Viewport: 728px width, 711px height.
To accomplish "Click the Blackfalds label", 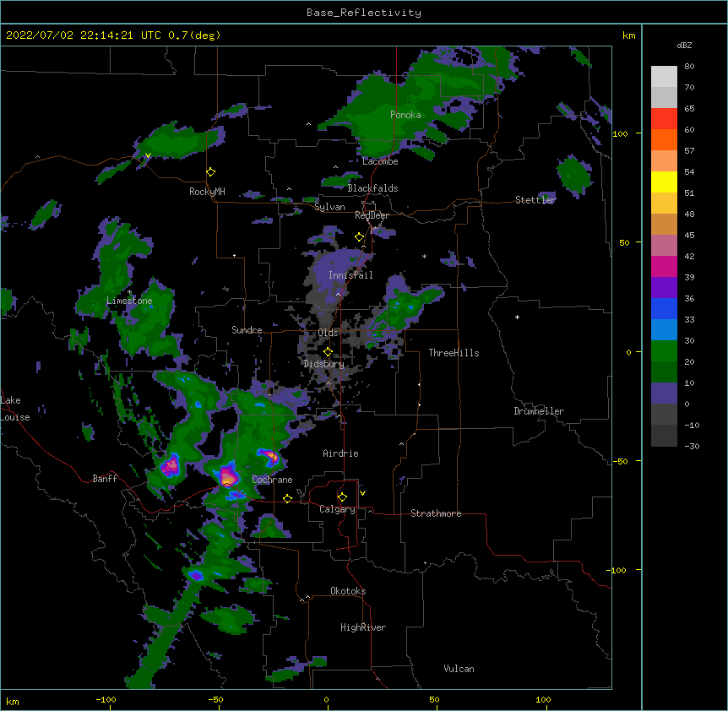I will pos(372,188).
